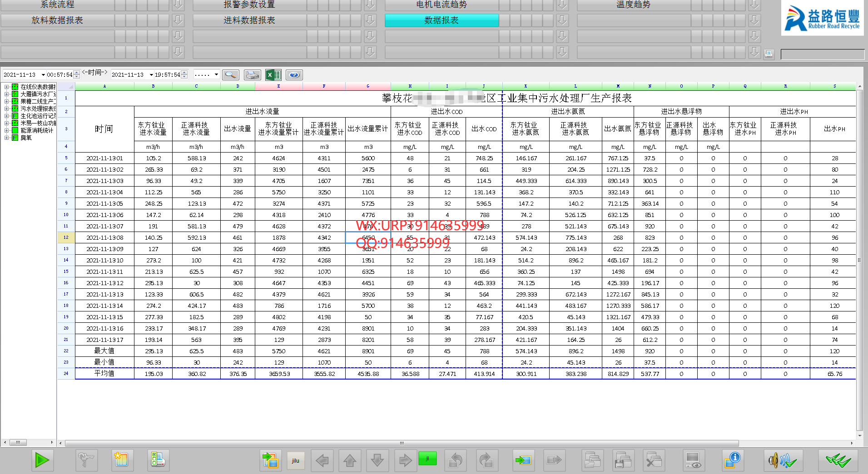
Task: Open the end date dropdown
Action: pyautogui.click(x=151, y=75)
